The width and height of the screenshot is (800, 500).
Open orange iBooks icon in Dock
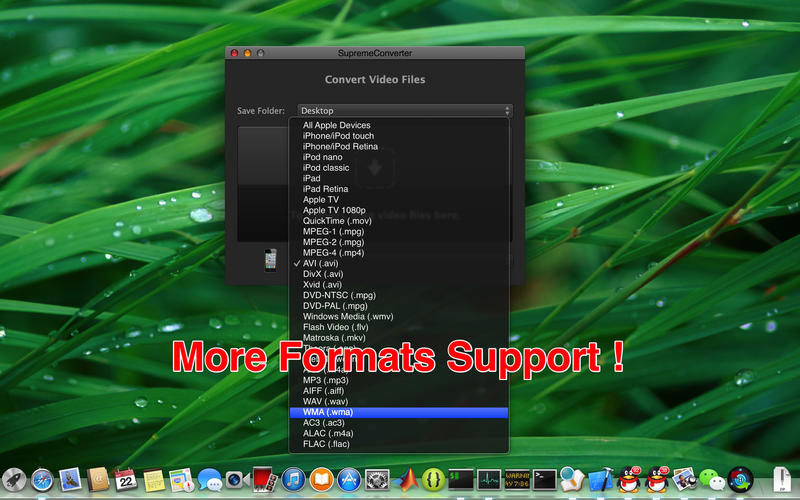[321, 480]
